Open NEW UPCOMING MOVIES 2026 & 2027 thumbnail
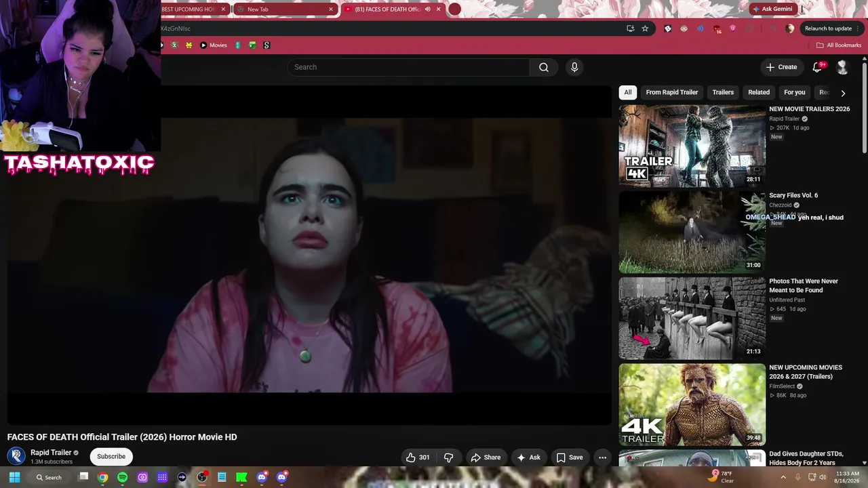The image size is (868, 488). (x=692, y=405)
